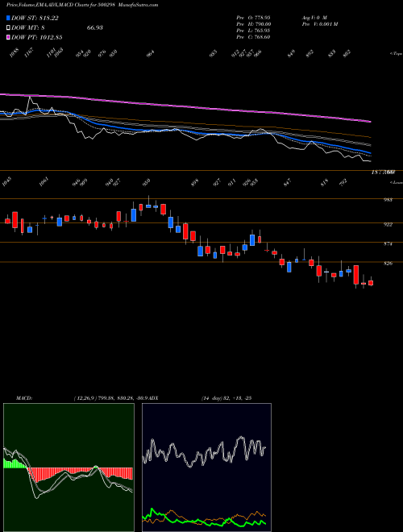Select the '66.93' value beside DOW MT
Screen dimensions: 403x532
coord(95,28)
